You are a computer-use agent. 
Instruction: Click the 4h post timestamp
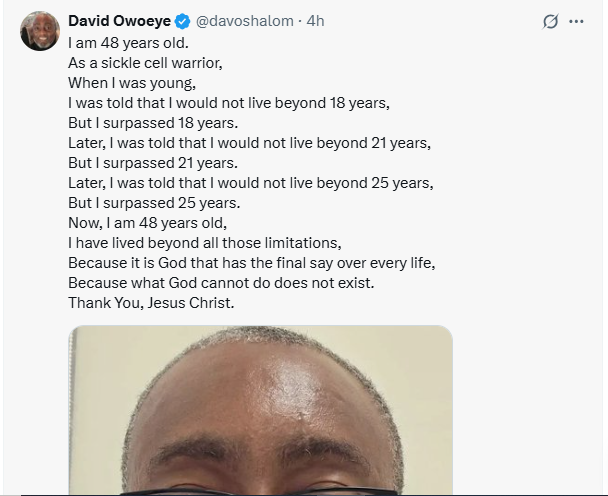coord(315,21)
